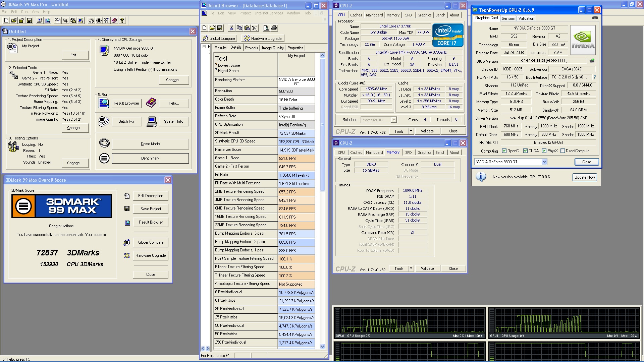Click GPU-Z BIOS save chip icon

[x=592, y=61]
